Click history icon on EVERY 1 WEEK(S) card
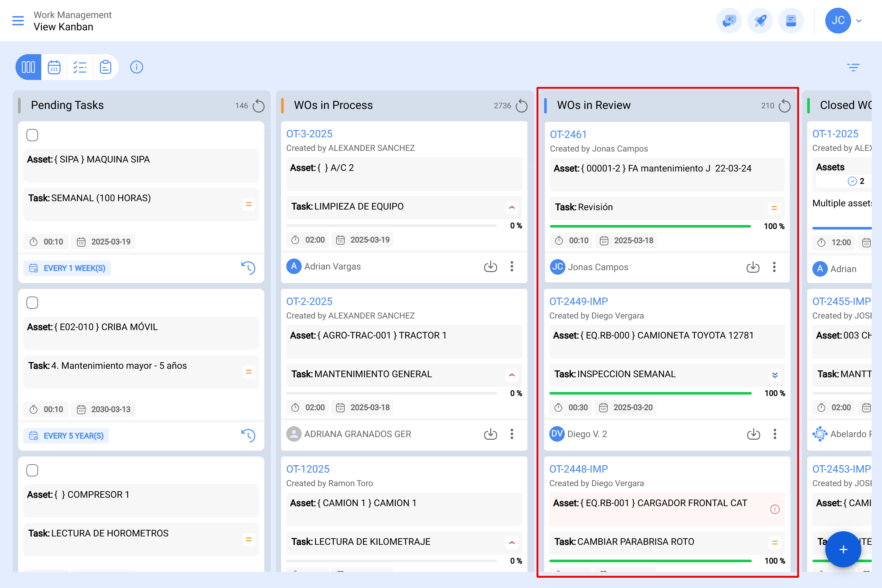Screen dimensions: 882x588 tap(248, 268)
